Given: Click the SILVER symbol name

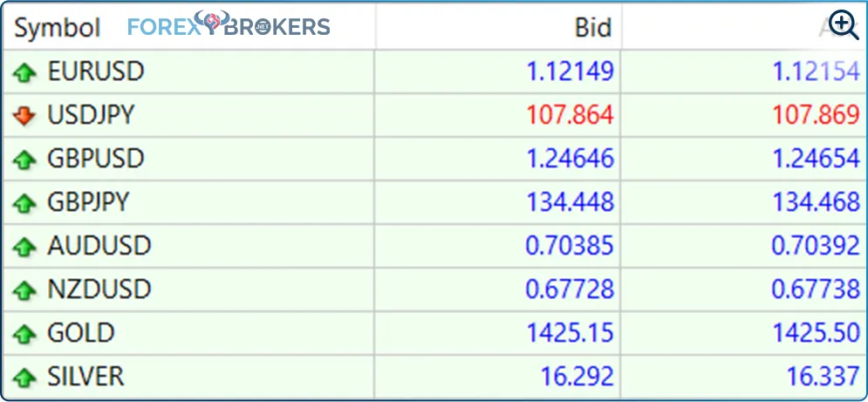Looking at the screenshot, I should click(86, 377).
